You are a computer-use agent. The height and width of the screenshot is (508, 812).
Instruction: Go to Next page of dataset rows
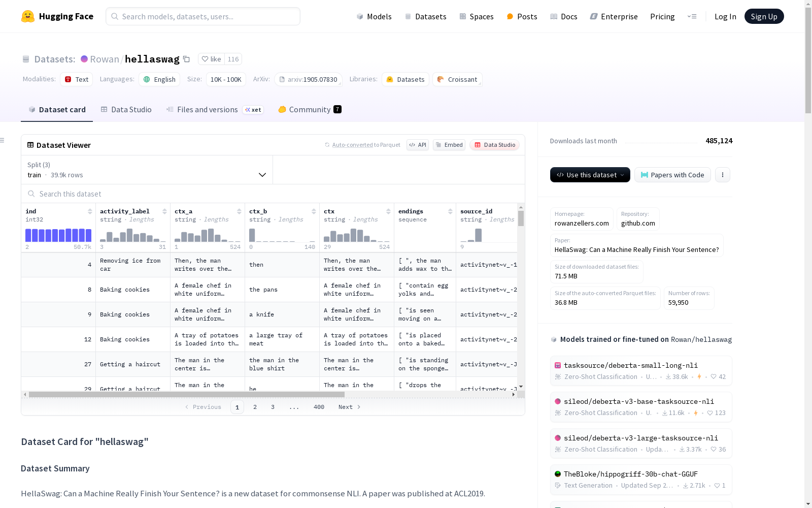point(350,407)
